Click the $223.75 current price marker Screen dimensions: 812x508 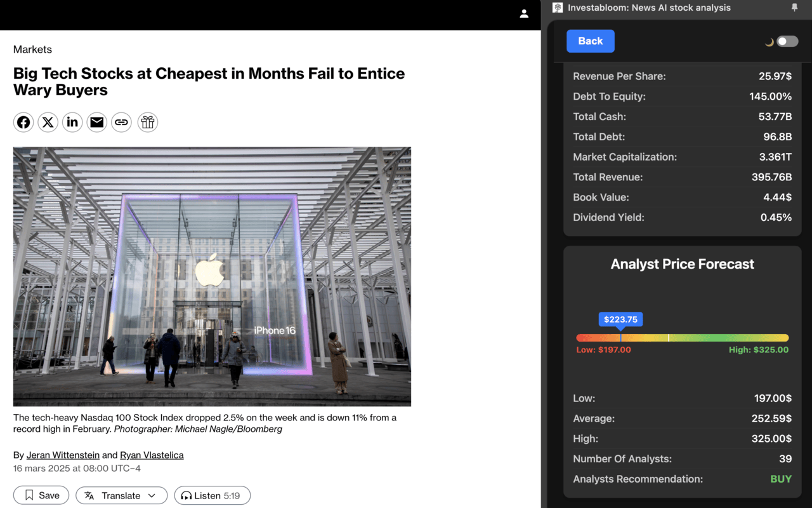pyautogui.click(x=620, y=319)
